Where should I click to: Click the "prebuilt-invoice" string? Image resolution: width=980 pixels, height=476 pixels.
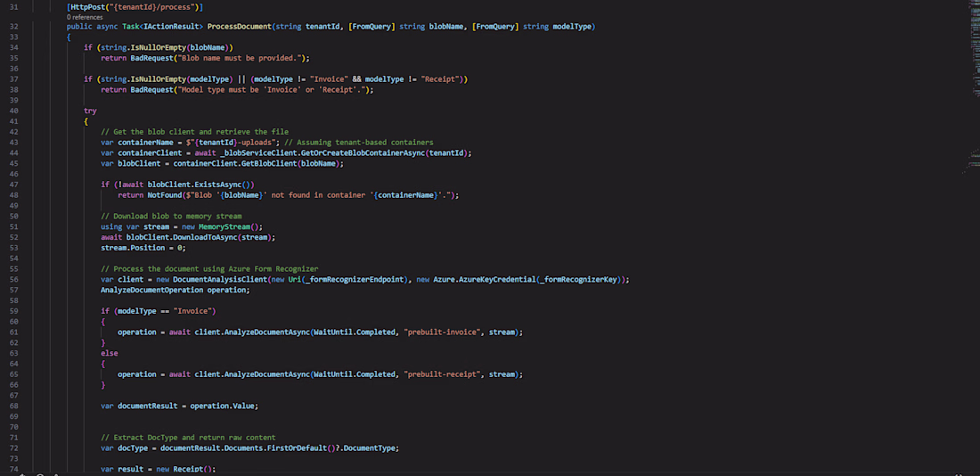point(443,332)
